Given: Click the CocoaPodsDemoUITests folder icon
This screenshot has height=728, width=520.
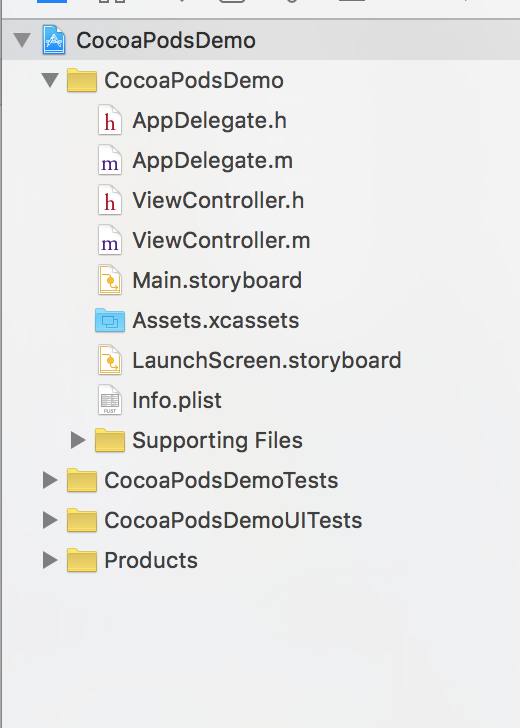Looking at the screenshot, I should tap(82, 520).
